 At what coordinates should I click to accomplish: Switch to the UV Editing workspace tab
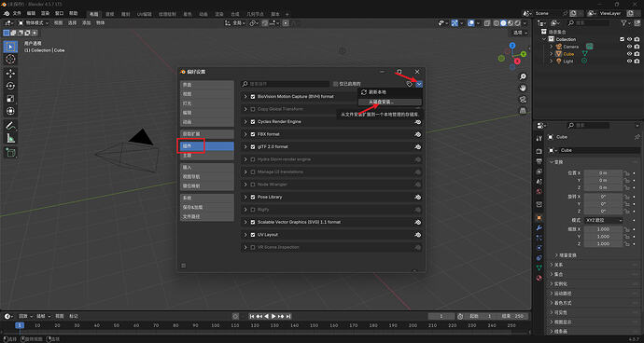(144, 14)
